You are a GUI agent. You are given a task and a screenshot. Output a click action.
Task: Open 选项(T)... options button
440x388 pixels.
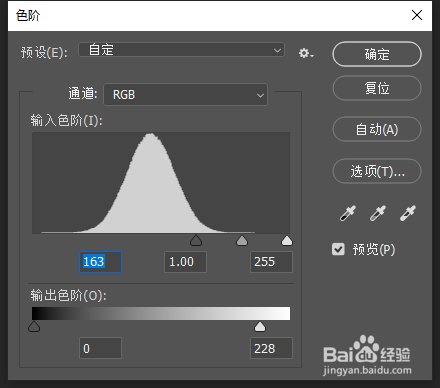click(x=377, y=171)
